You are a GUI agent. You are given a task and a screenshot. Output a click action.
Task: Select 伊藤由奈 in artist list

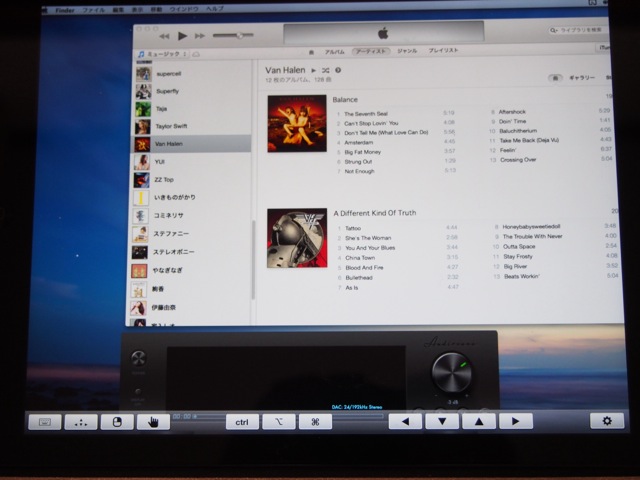191,308
